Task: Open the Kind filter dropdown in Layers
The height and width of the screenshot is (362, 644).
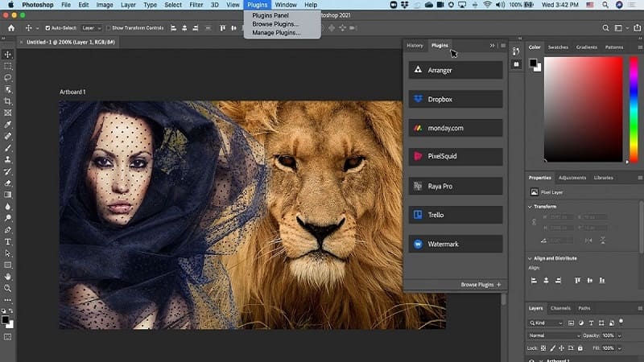Action: tap(546, 323)
